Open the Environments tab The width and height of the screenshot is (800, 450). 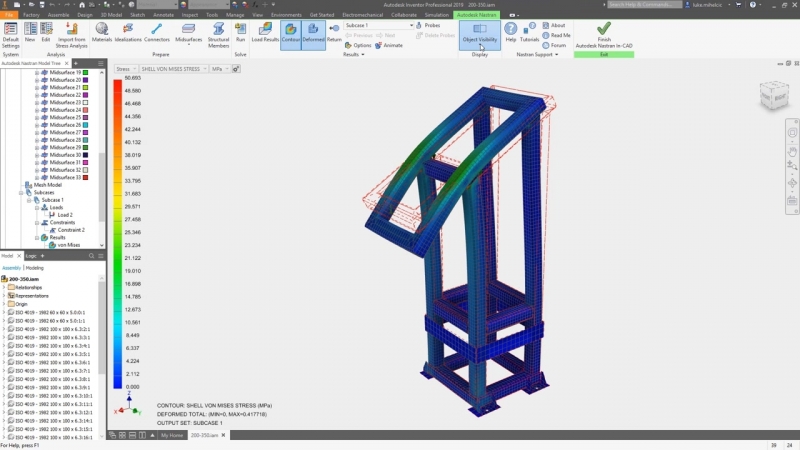coord(286,15)
